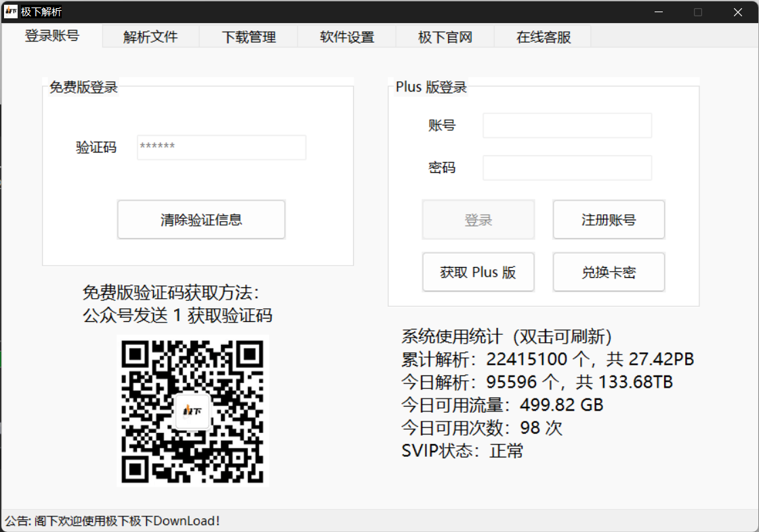This screenshot has width=759, height=532.
Task: Click the 免费版验证码获取方法 text
Action: [171, 293]
